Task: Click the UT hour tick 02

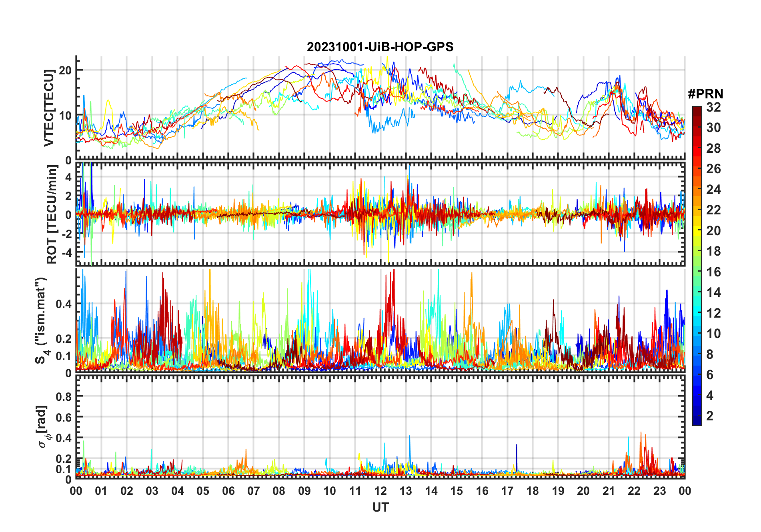Action: (x=127, y=491)
